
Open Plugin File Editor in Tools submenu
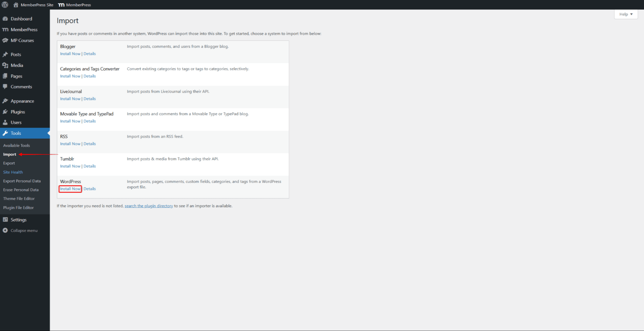click(18, 208)
